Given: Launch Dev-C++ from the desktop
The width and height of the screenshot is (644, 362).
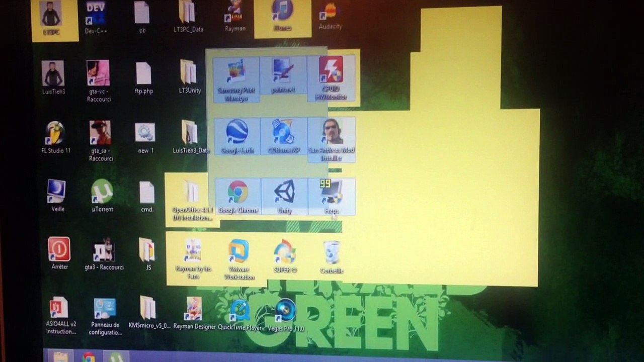Looking at the screenshot, I should click(96, 17).
